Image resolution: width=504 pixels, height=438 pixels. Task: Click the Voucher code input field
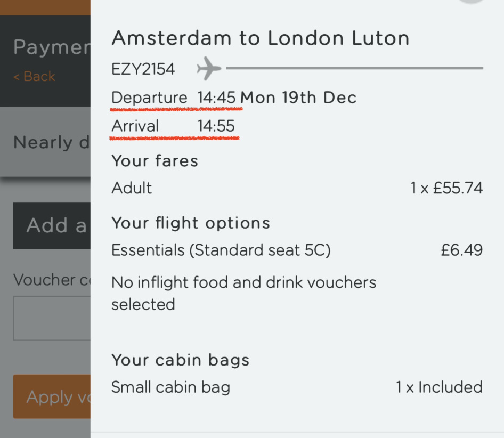[52, 318]
